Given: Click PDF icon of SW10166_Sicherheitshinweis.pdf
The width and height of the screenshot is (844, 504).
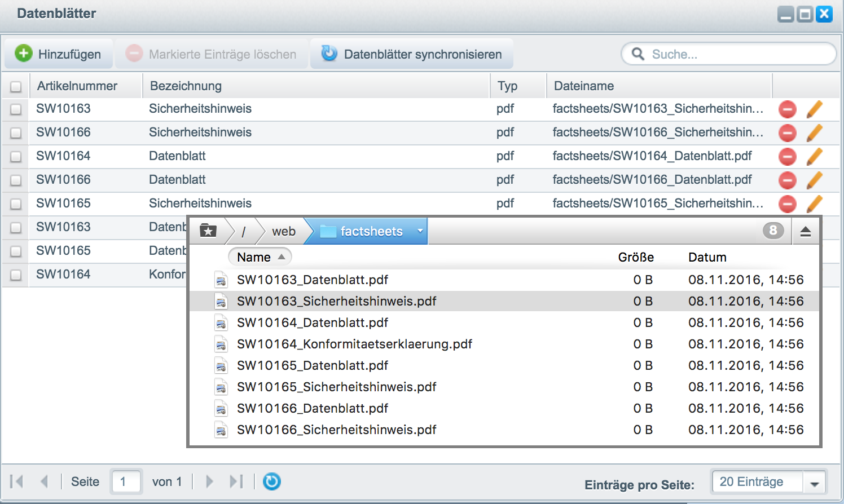Looking at the screenshot, I should [221, 430].
